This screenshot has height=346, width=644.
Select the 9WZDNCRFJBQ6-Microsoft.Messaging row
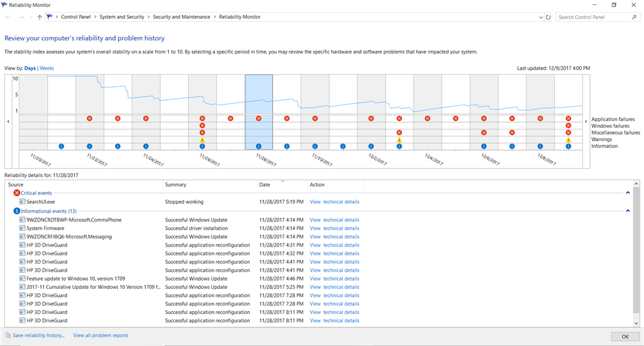pos(319,237)
